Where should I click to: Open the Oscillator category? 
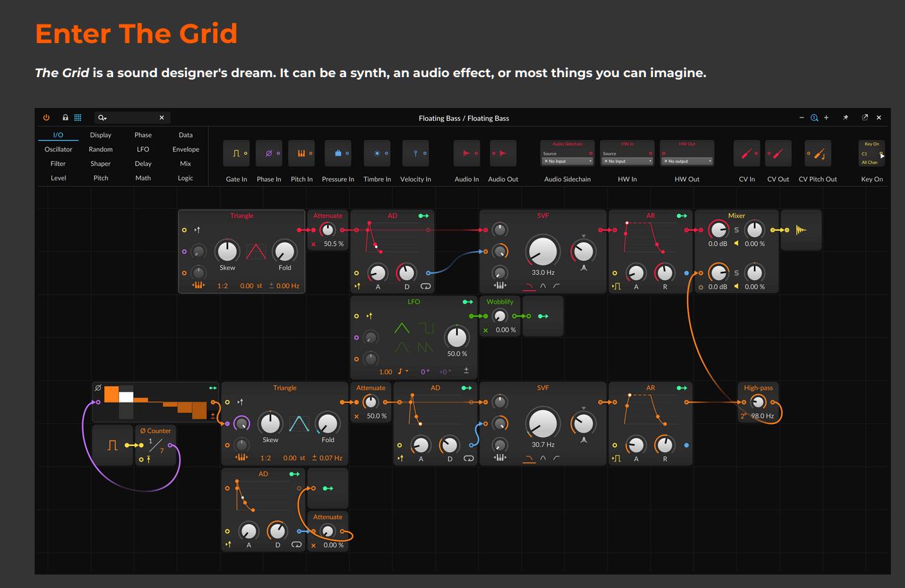[x=58, y=149]
